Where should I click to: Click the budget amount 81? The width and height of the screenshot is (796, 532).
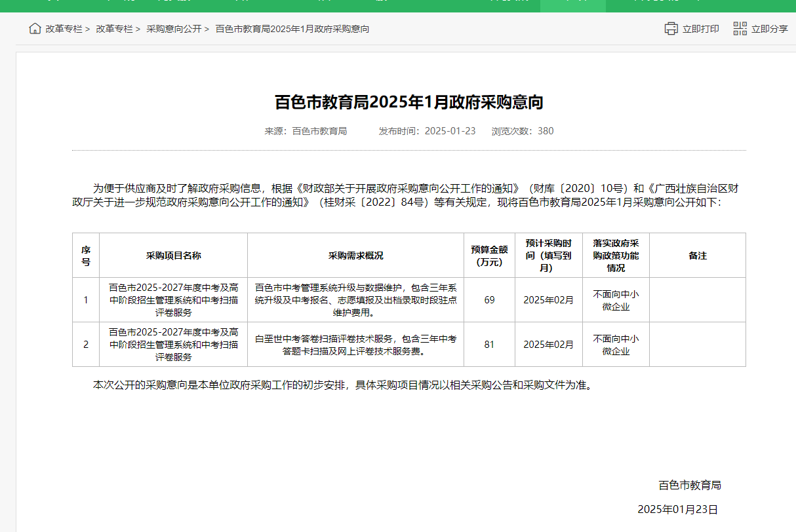(x=490, y=345)
